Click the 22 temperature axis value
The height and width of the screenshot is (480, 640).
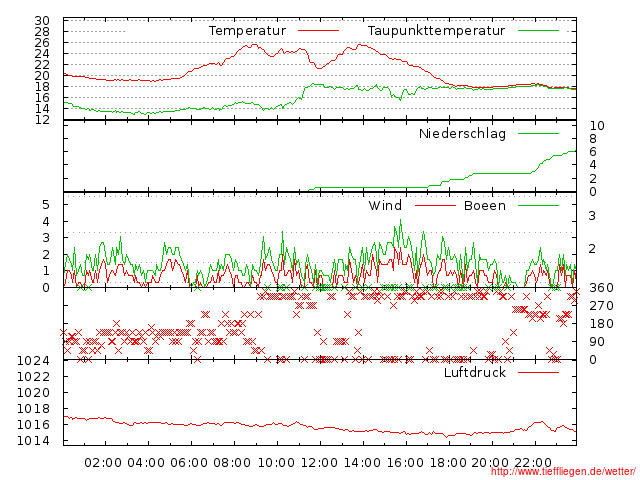click(x=42, y=64)
